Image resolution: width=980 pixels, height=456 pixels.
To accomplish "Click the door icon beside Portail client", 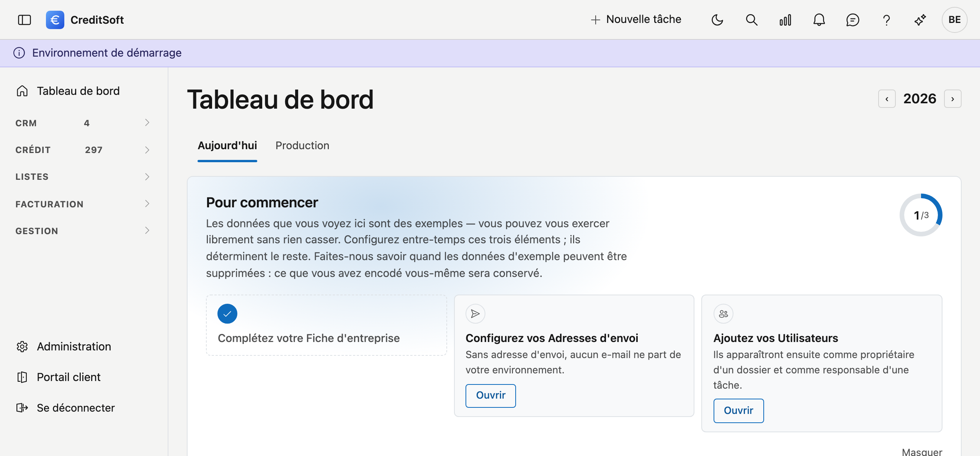I will pyautogui.click(x=22, y=377).
